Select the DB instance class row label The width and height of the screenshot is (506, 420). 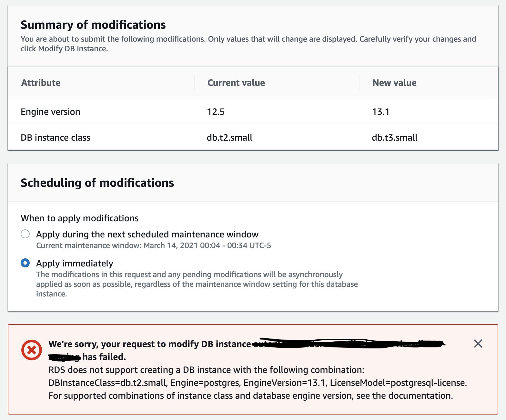(x=56, y=137)
